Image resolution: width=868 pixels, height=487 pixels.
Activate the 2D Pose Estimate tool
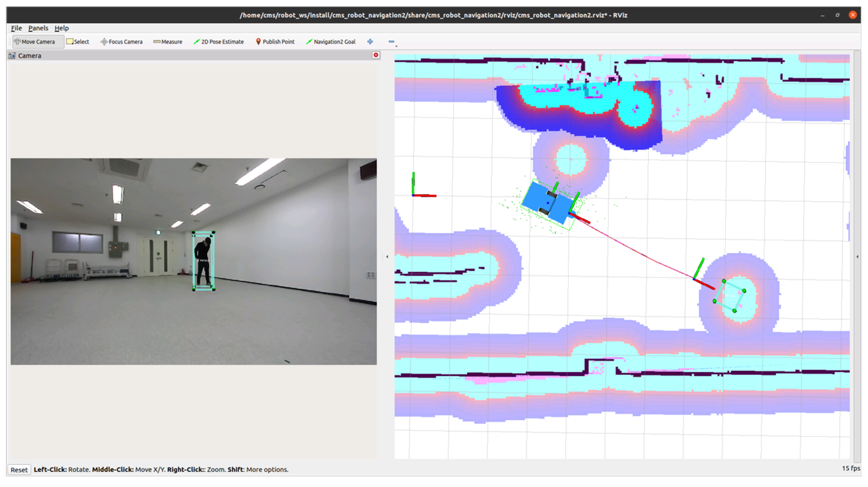(218, 42)
